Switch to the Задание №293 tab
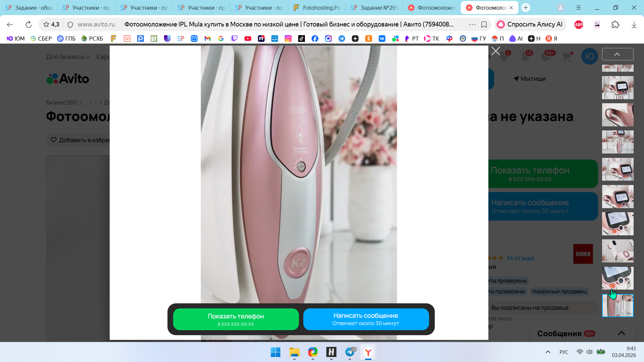Viewport: 644px width, 362px height. coord(374,7)
